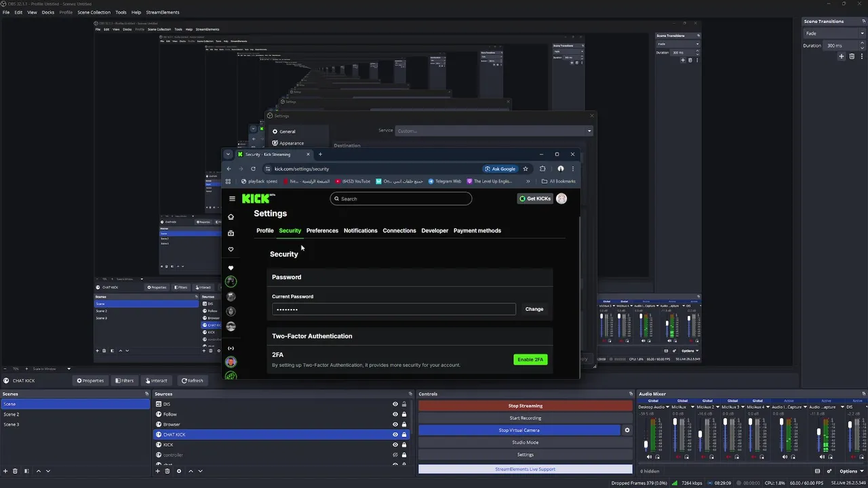The height and width of the screenshot is (488, 868).
Task: Hide the Browser source eye icon
Action: coord(395,424)
